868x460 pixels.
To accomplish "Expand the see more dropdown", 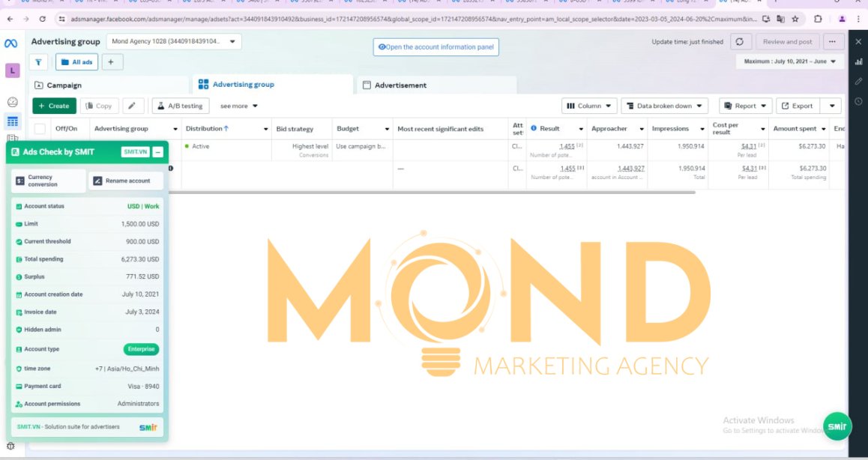I will point(238,106).
